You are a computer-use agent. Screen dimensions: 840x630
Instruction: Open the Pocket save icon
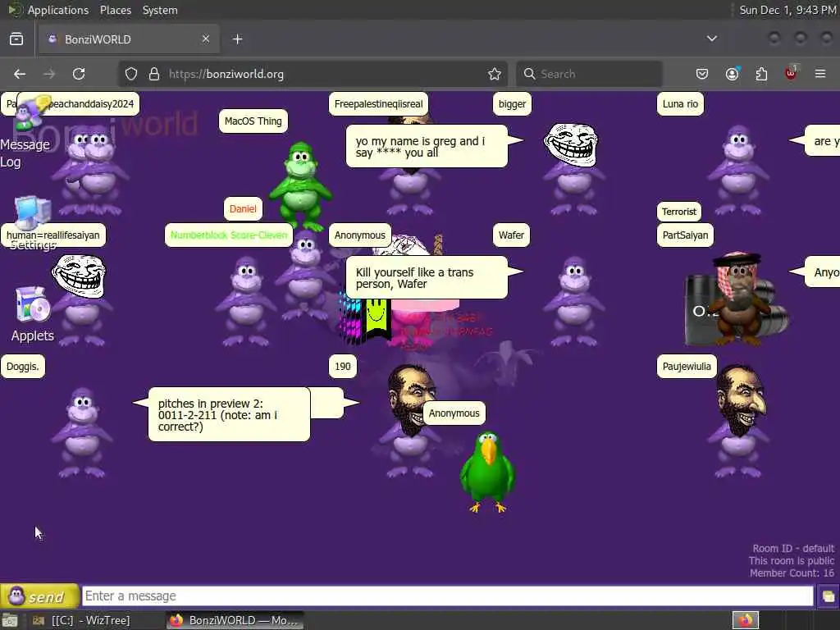coord(702,74)
